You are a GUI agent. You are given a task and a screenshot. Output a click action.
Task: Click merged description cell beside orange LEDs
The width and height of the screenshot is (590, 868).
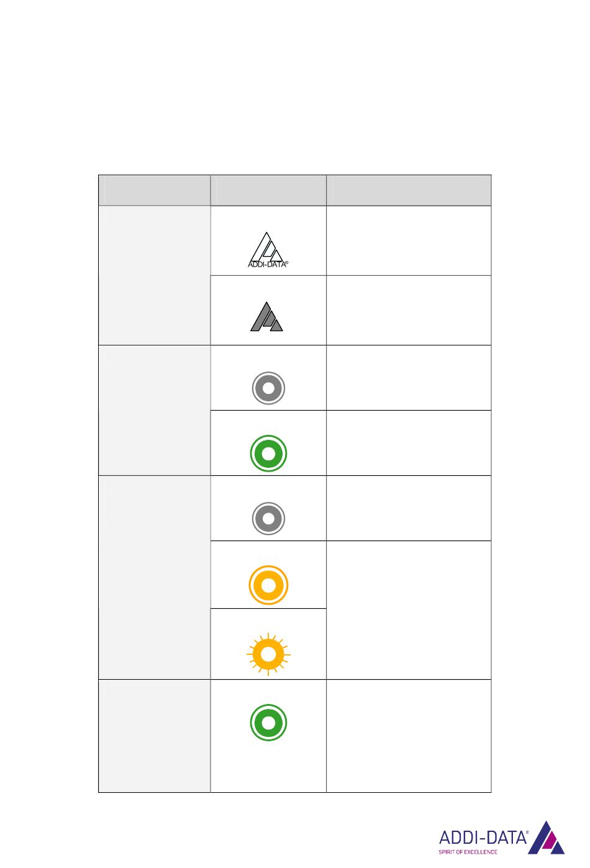409,610
